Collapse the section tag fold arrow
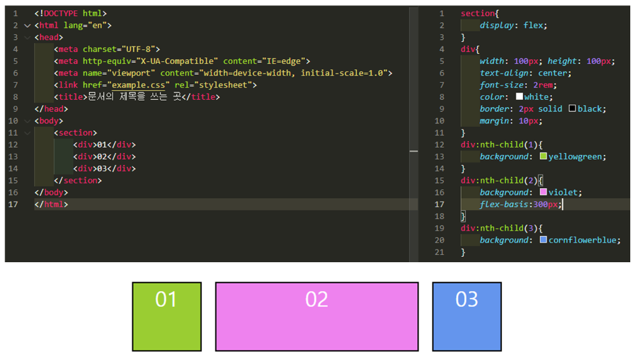635x364 pixels. point(28,133)
